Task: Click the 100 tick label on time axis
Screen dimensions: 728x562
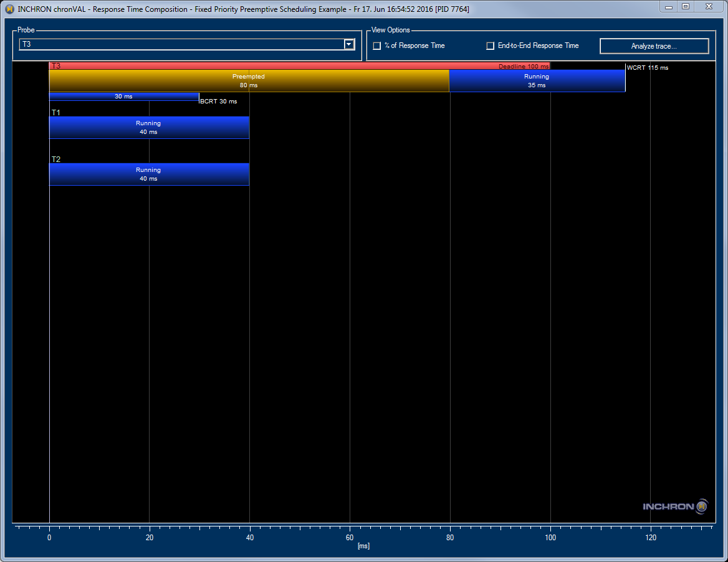Action: [x=550, y=538]
